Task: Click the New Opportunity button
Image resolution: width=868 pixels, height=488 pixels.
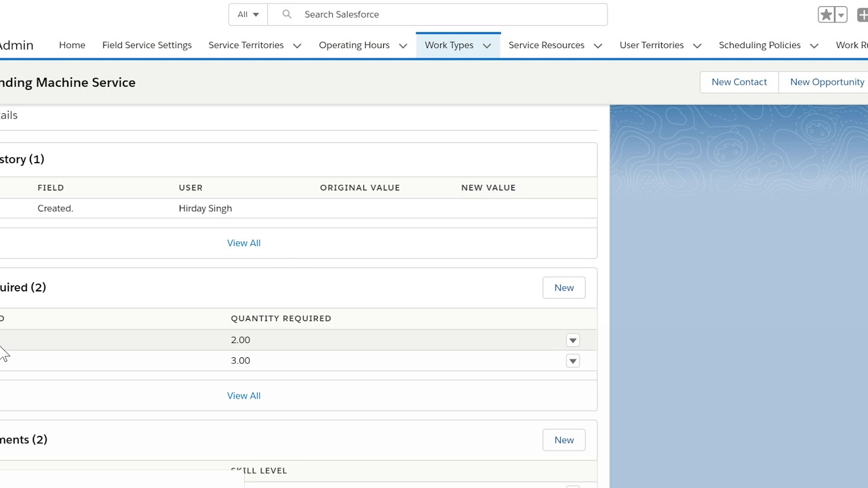Action: tap(824, 82)
